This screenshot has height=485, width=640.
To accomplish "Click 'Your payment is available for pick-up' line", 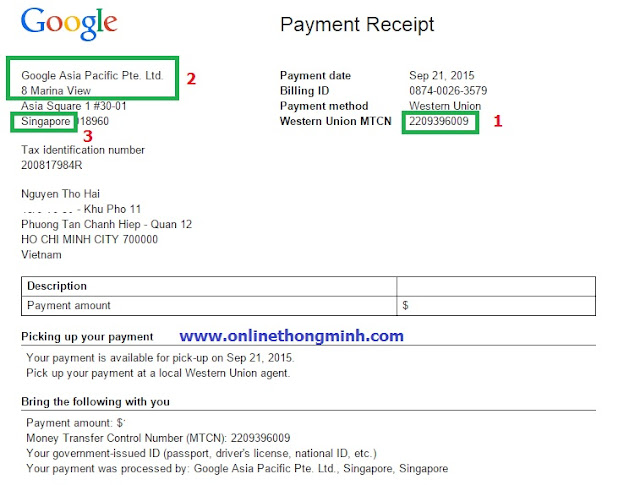I will click(x=160, y=358).
